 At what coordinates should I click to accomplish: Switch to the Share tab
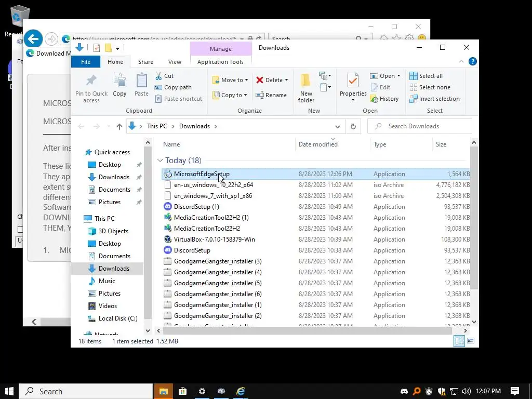(145, 62)
